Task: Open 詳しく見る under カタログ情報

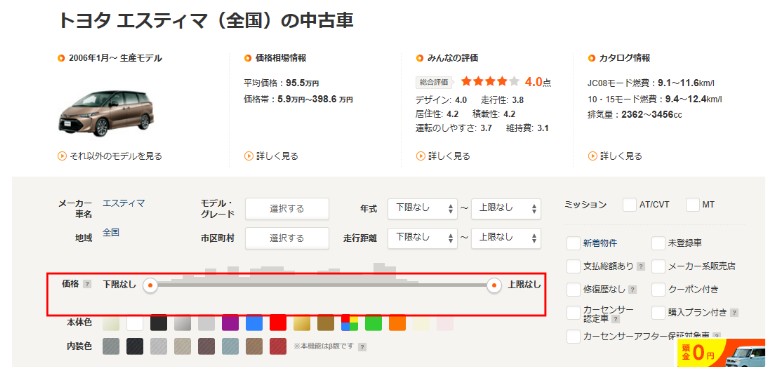Action: click(621, 156)
